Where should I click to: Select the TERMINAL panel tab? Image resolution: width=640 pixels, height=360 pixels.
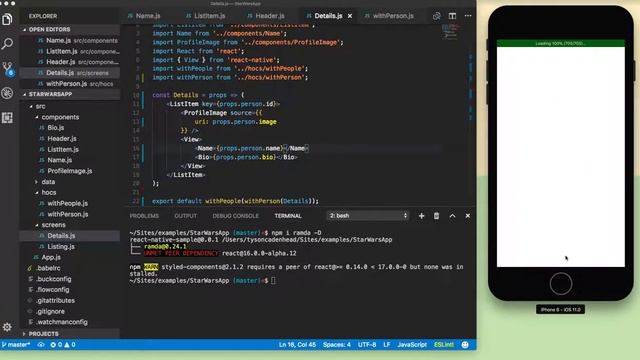[x=288, y=216]
